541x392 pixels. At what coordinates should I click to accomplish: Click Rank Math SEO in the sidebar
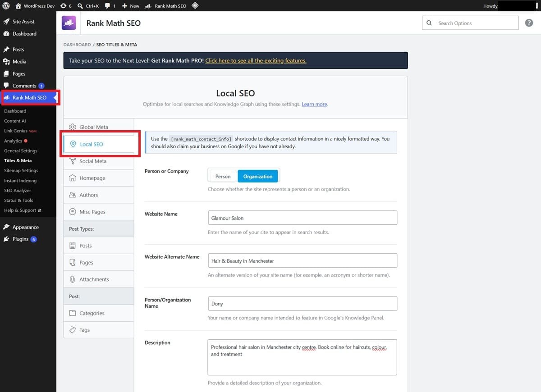pyautogui.click(x=28, y=98)
